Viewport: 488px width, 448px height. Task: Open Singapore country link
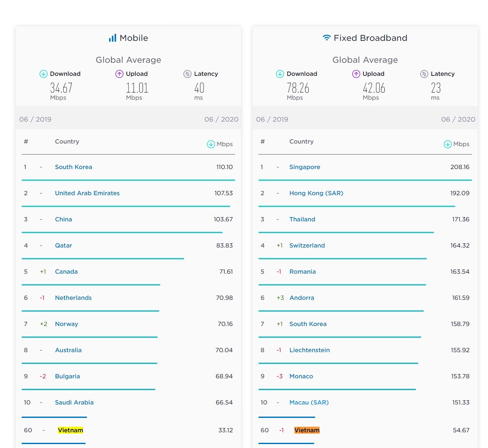[305, 167]
